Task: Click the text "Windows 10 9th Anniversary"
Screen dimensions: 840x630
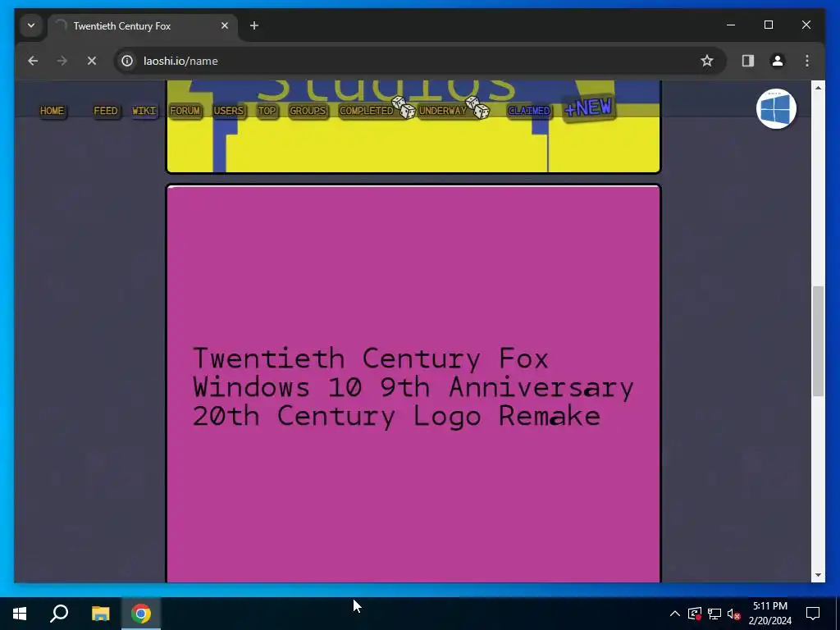Action: click(x=413, y=387)
